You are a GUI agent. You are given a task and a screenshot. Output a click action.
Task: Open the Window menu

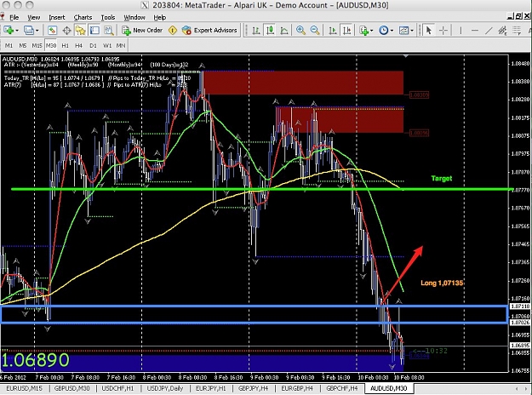click(x=134, y=17)
